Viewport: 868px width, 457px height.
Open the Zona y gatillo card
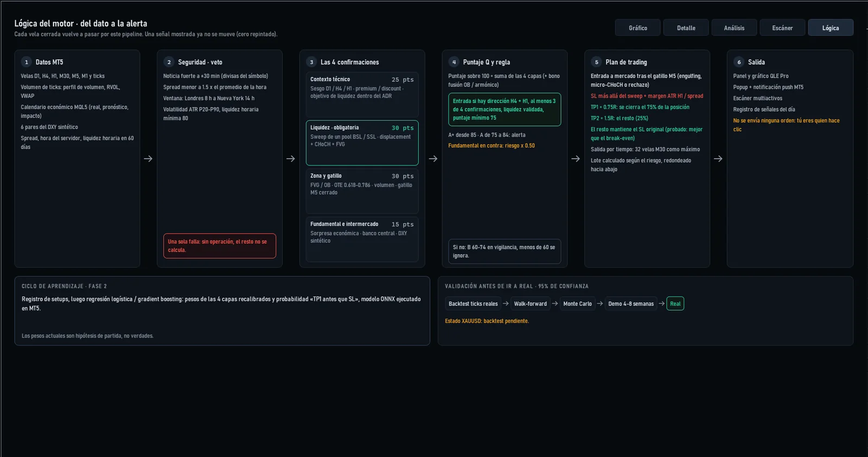(x=362, y=191)
